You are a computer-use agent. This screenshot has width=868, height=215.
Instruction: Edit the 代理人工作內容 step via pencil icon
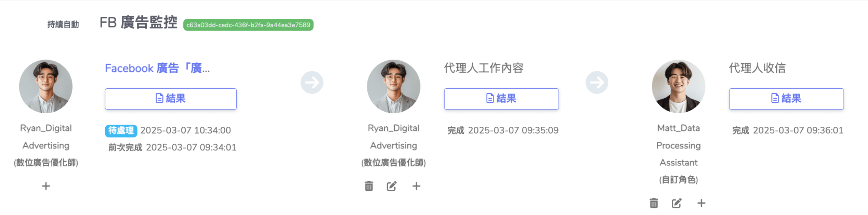coord(392,186)
